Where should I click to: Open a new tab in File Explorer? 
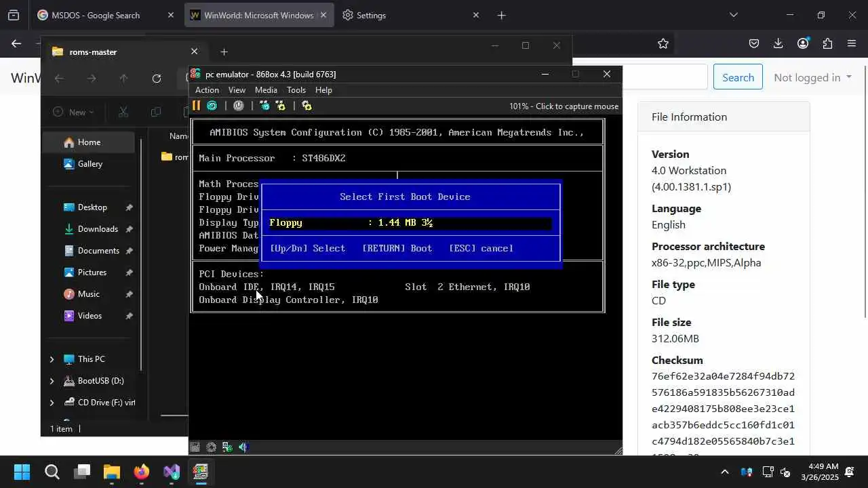(x=224, y=52)
